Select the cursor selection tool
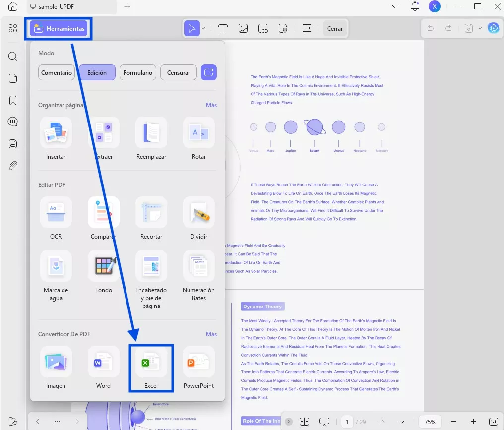The height and width of the screenshot is (430, 504). pos(192,28)
